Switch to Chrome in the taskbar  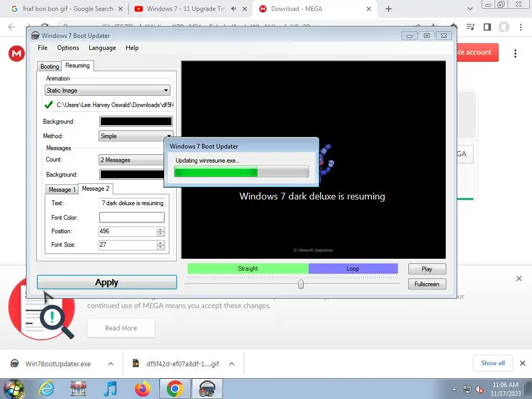tap(175, 389)
